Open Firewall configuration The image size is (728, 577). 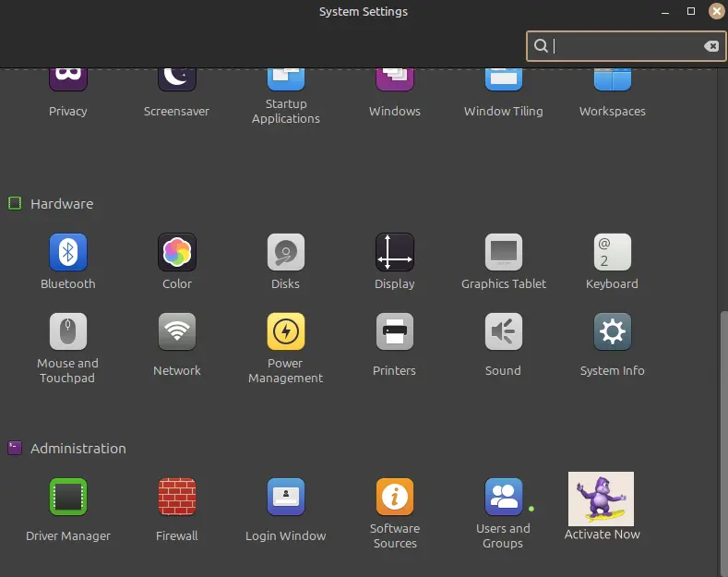(x=176, y=498)
